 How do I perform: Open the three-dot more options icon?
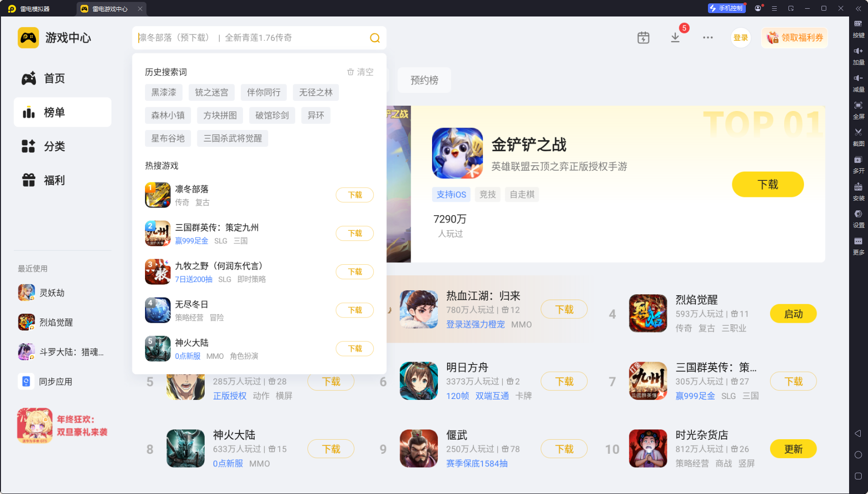pos(707,37)
